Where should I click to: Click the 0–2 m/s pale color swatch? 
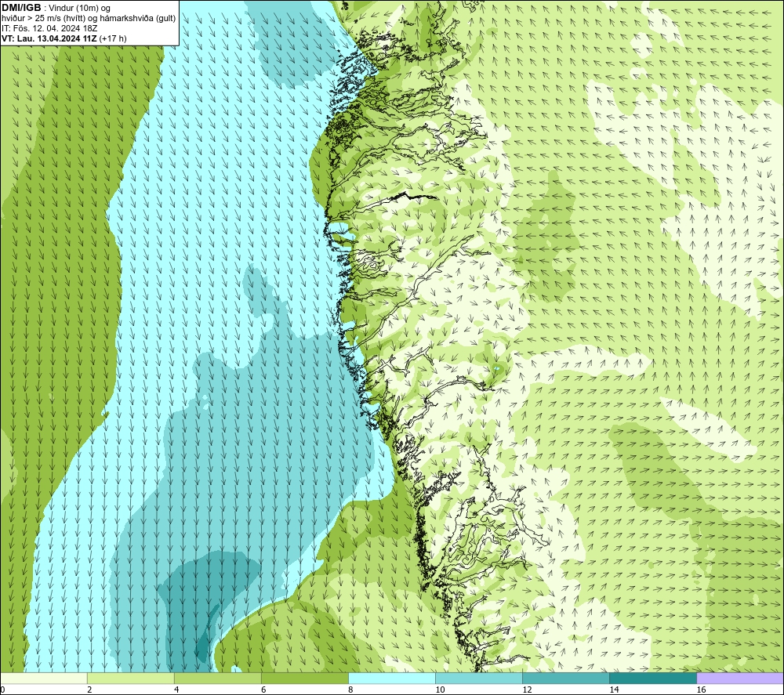(x=44, y=679)
